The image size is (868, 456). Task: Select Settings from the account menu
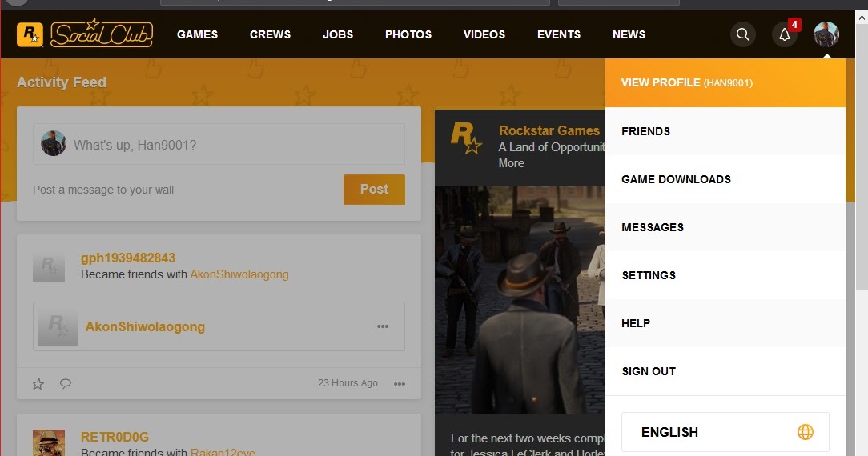(725, 275)
